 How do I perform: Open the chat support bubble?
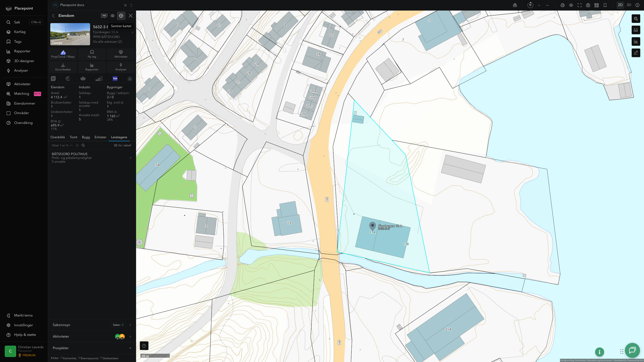pyautogui.click(x=632, y=350)
